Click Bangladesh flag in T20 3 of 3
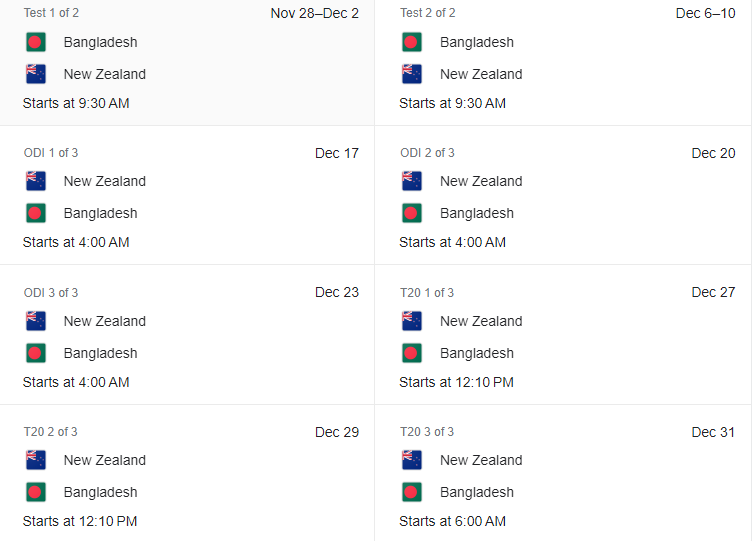Image resolution: width=752 pixels, height=541 pixels. [412, 493]
